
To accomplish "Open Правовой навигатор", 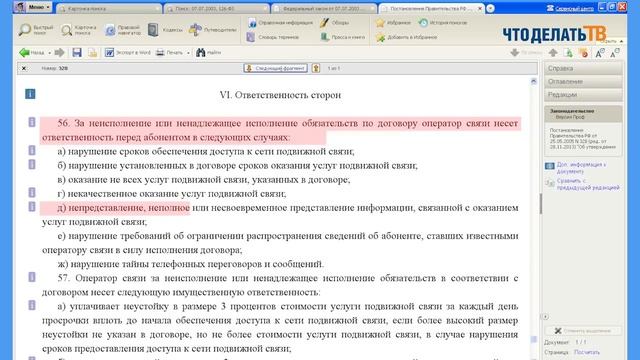I will [x=123, y=30].
